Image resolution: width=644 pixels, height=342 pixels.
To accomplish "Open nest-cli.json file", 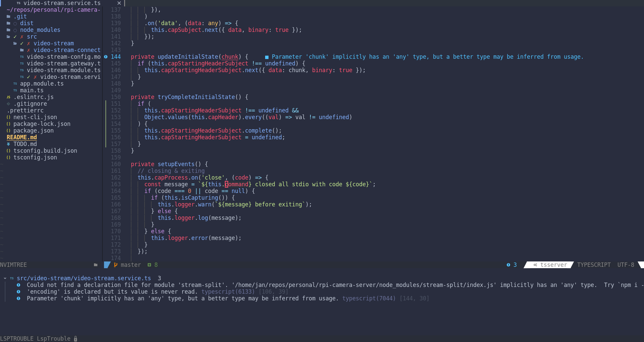I will [35, 117].
